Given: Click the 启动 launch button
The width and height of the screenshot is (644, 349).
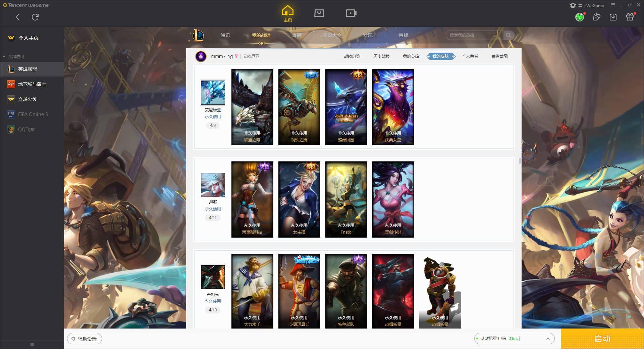Looking at the screenshot, I should coord(602,339).
